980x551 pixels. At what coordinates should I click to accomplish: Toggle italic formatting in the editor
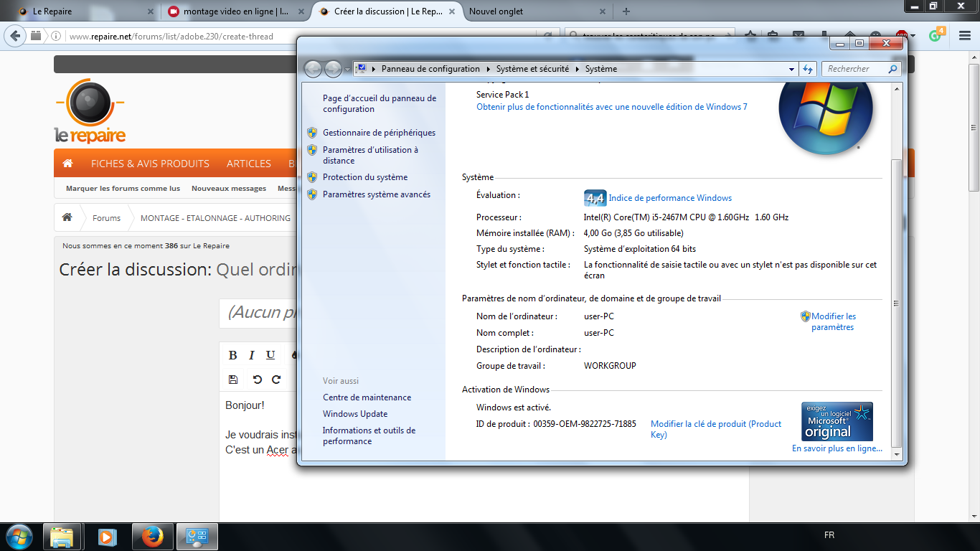click(251, 355)
